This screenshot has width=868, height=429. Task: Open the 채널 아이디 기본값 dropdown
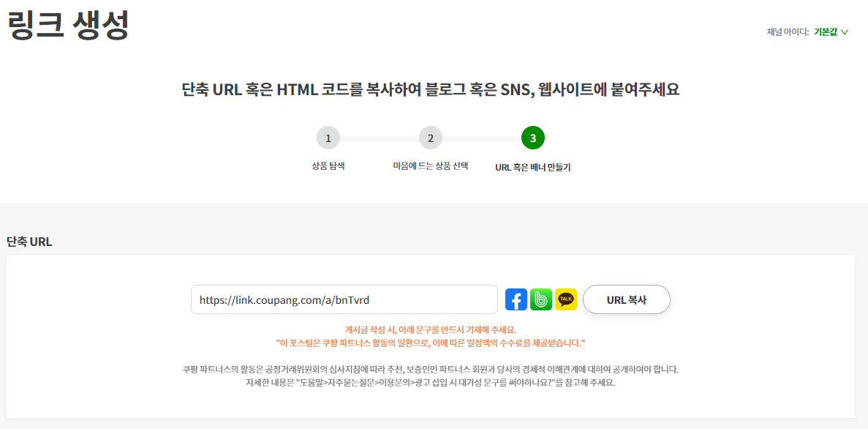(831, 32)
